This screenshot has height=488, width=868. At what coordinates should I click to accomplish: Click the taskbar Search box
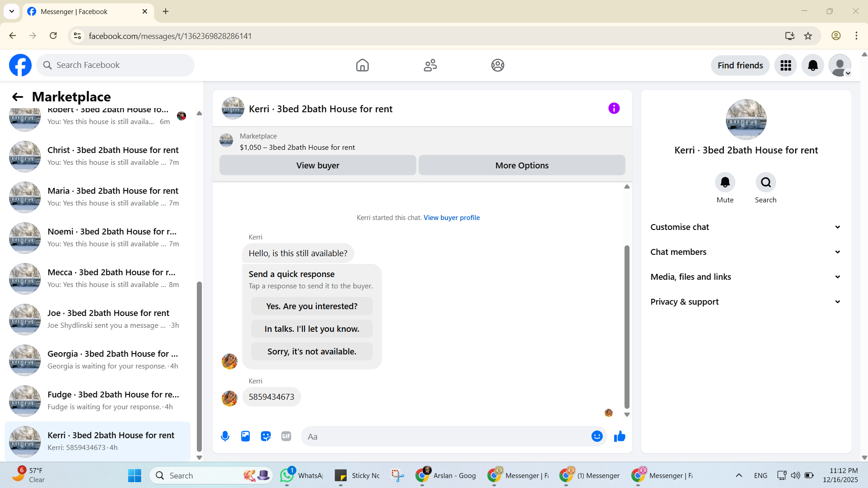211,476
